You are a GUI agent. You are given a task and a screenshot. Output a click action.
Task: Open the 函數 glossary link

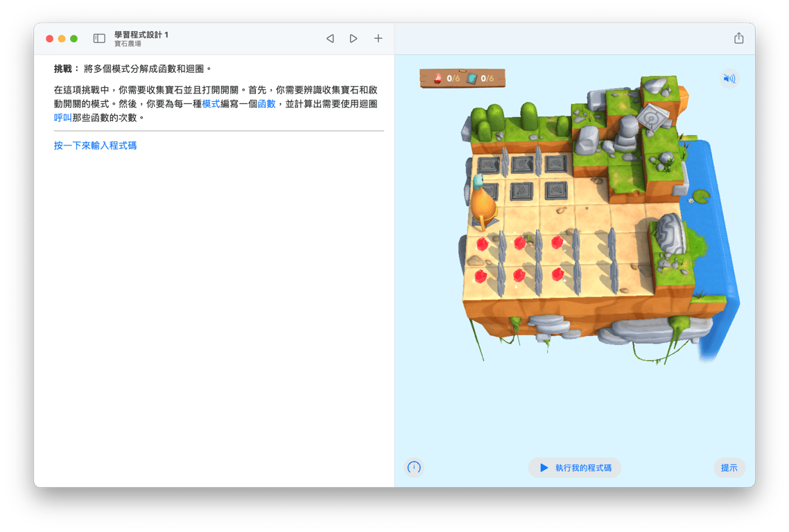pyautogui.click(x=267, y=104)
